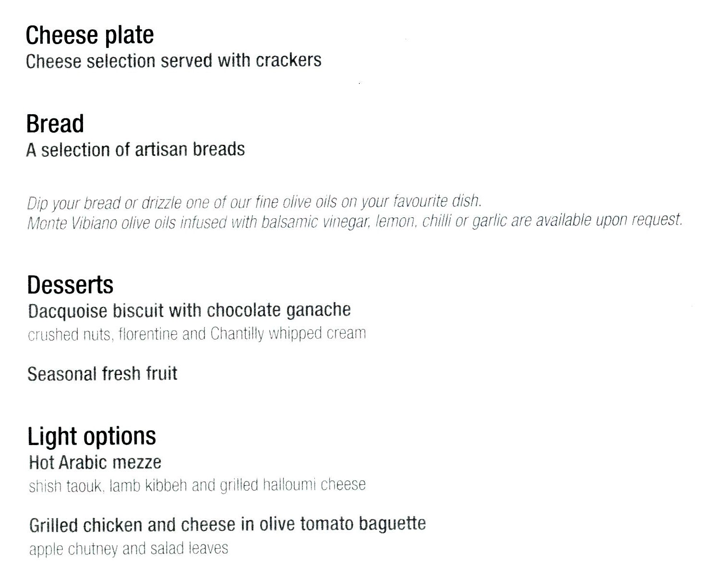Click the word Chantilly in dessert description
The image size is (708, 588).
pyautogui.click(x=237, y=333)
